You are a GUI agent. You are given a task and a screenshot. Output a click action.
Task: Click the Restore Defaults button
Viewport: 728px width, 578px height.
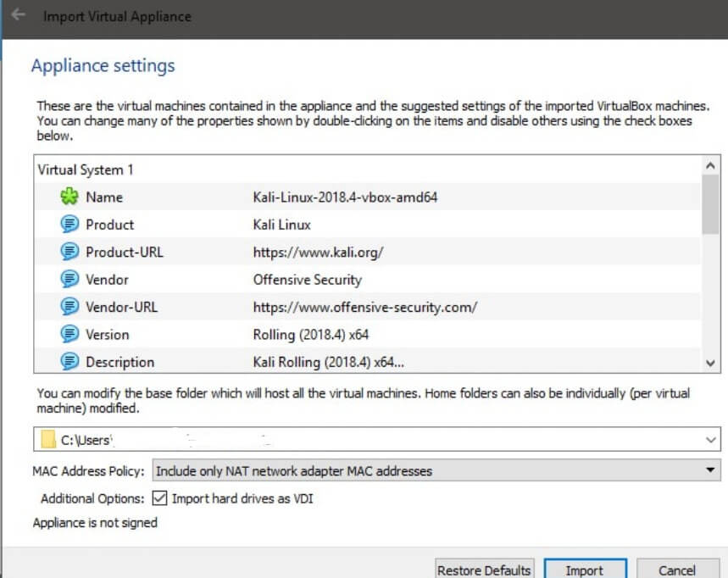484,570
